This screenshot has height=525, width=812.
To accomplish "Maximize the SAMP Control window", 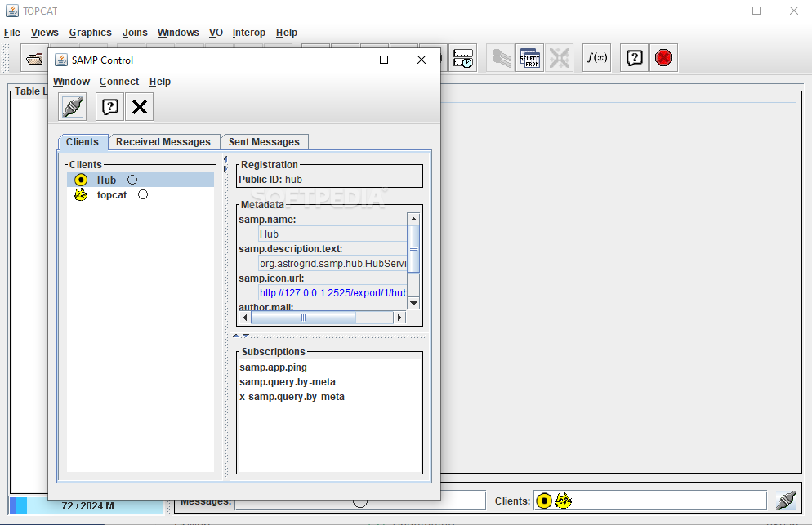I will pos(384,60).
